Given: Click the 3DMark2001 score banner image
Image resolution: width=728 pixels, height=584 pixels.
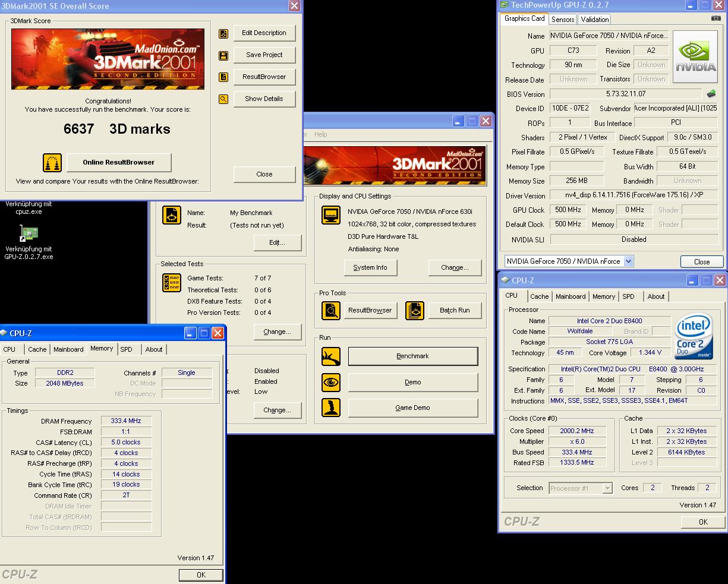Looking at the screenshot, I should click(x=108, y=59).
